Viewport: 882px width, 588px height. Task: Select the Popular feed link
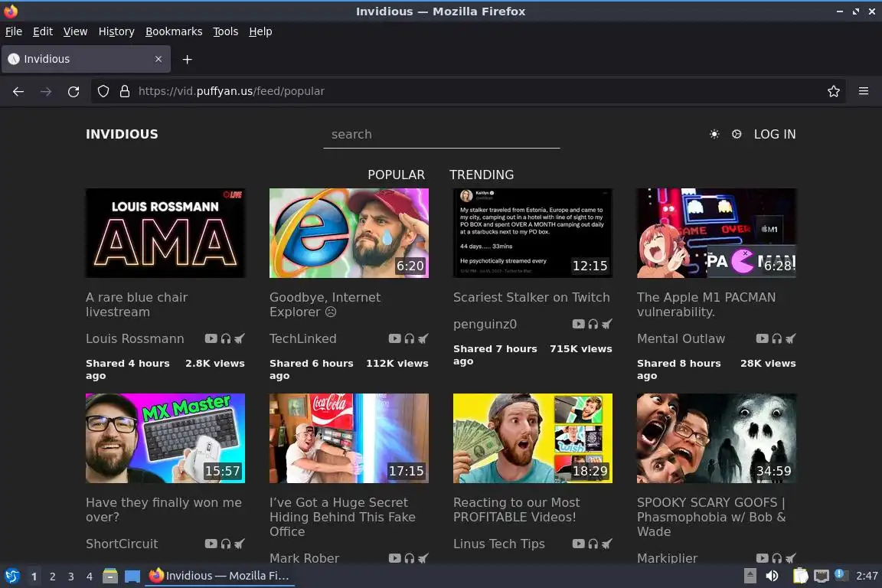[x=397, y=175]
